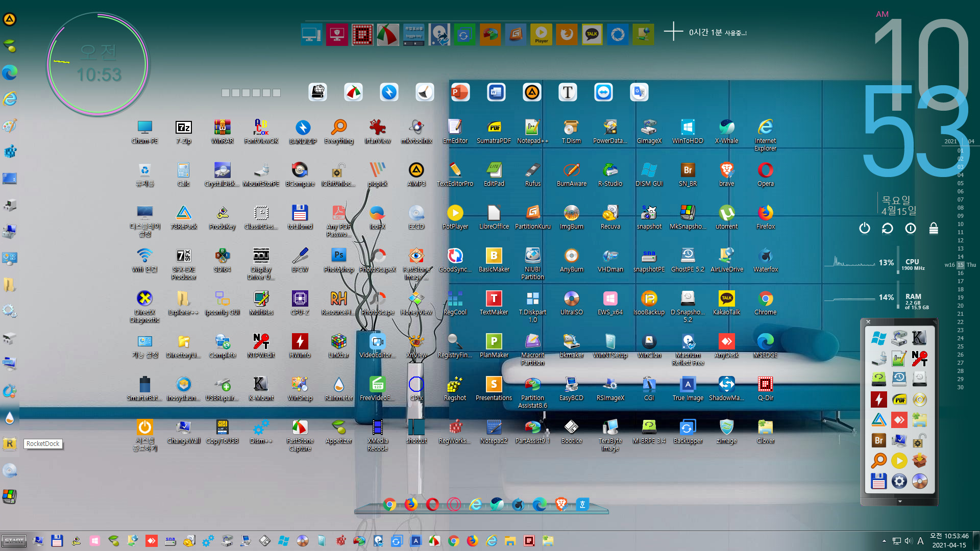Open the 시스템 종료하기 desktop icon

pos(144,435)
